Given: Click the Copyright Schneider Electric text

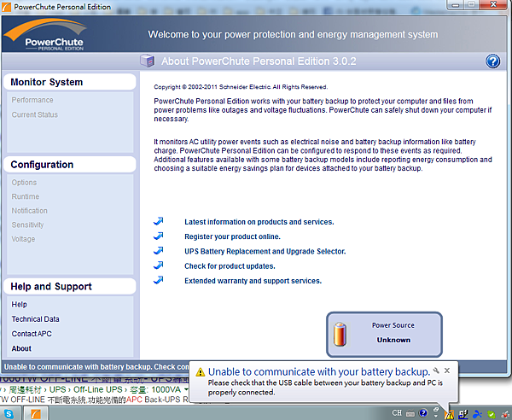Looking at the screenshot, I should point(241,87).
